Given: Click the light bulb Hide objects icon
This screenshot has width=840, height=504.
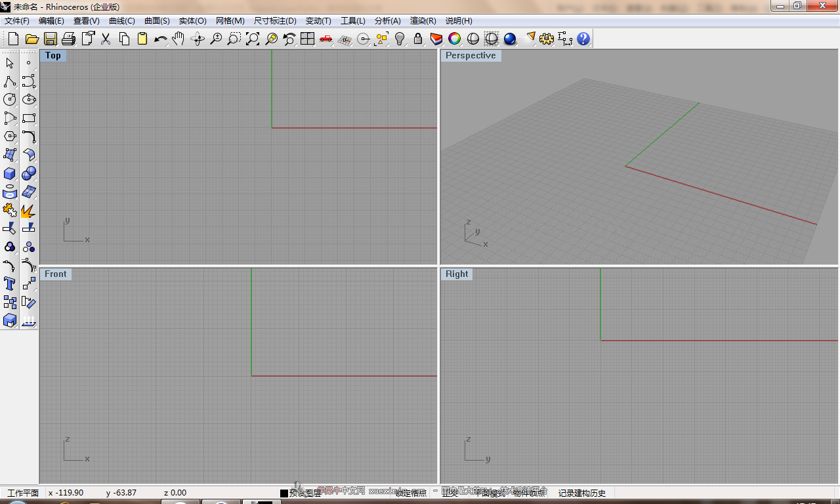Looking at the screenshot, I should pos(400,39).
